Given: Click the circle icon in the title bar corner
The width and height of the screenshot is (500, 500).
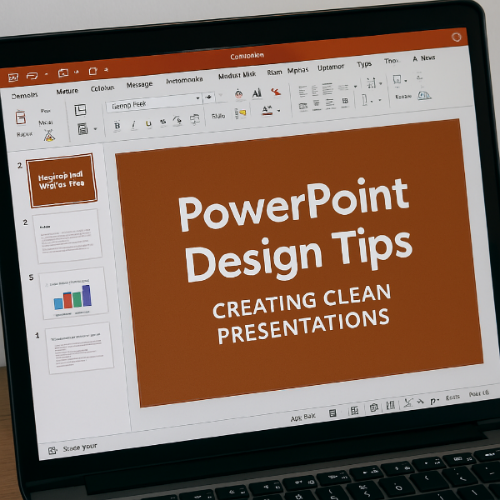Looking at the screenshot, I should [456, 37].
